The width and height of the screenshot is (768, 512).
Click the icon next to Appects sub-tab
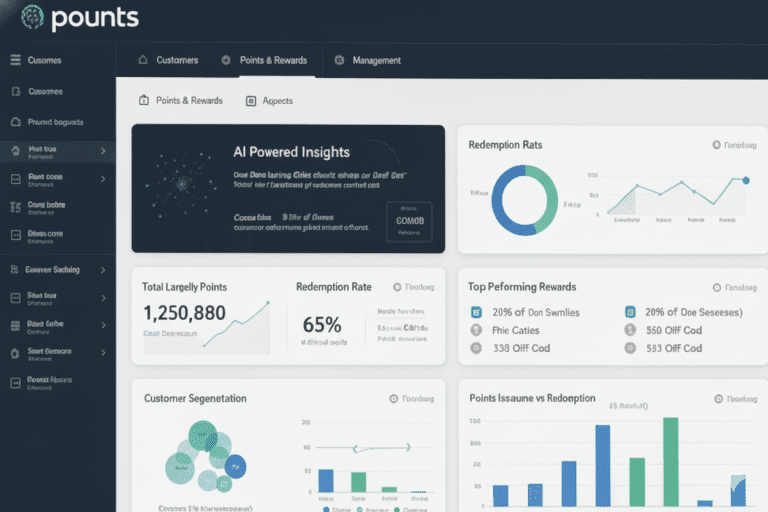pos(247,101)
